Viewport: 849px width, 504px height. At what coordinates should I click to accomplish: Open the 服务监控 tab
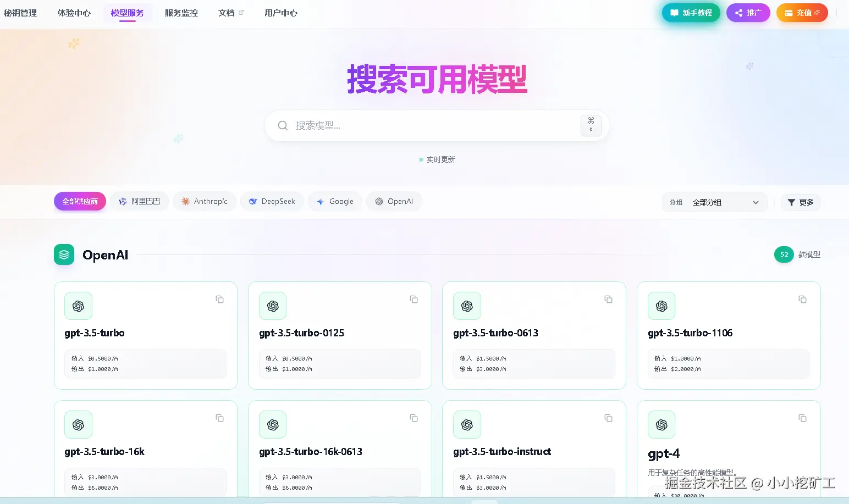[181, 13]
